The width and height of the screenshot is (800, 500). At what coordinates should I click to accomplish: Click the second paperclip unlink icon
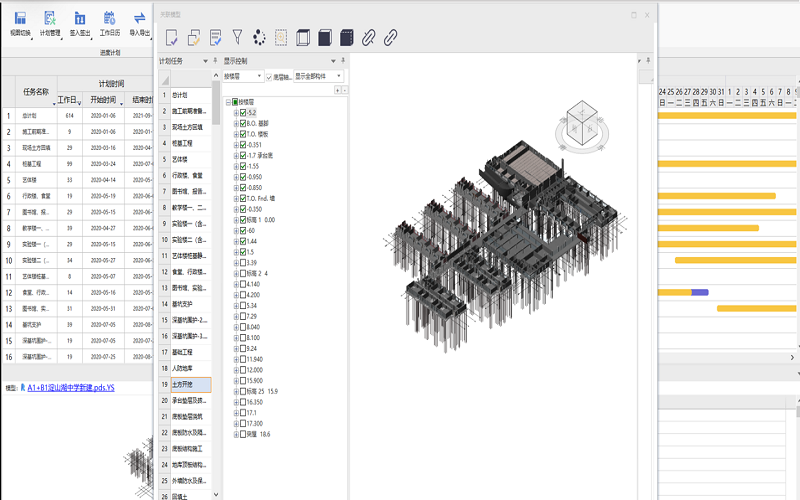click(390, 38)
